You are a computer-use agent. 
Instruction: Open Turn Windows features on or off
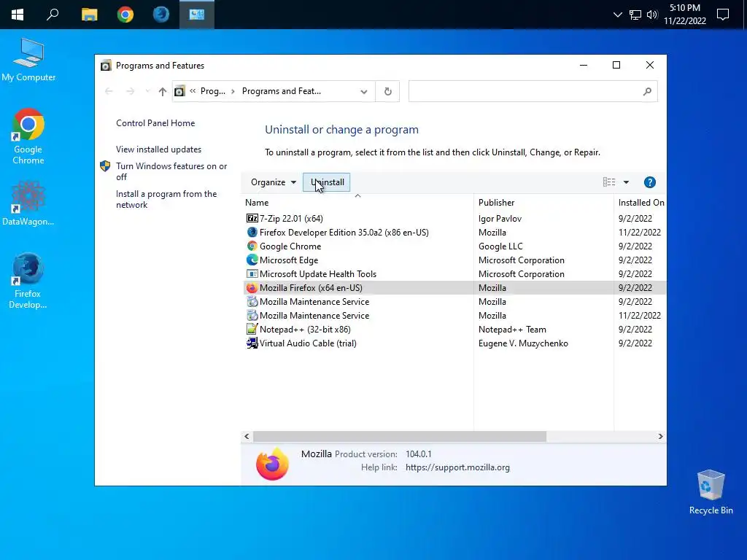click(x=171, y=171)
